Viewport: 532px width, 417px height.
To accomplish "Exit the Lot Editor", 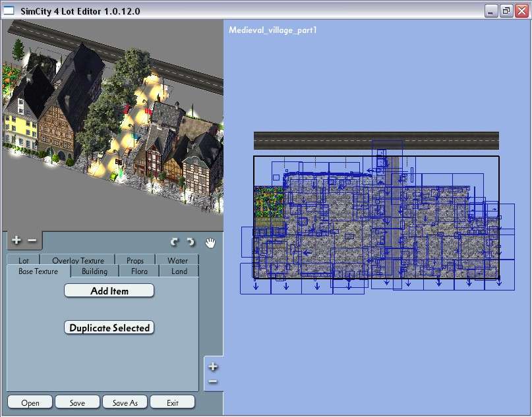I will point(172,403).
